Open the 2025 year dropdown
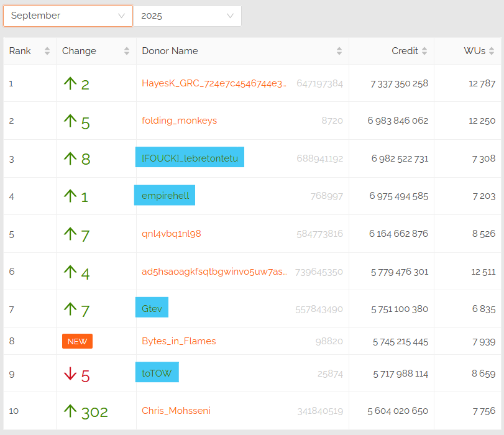 click(187, 16)
